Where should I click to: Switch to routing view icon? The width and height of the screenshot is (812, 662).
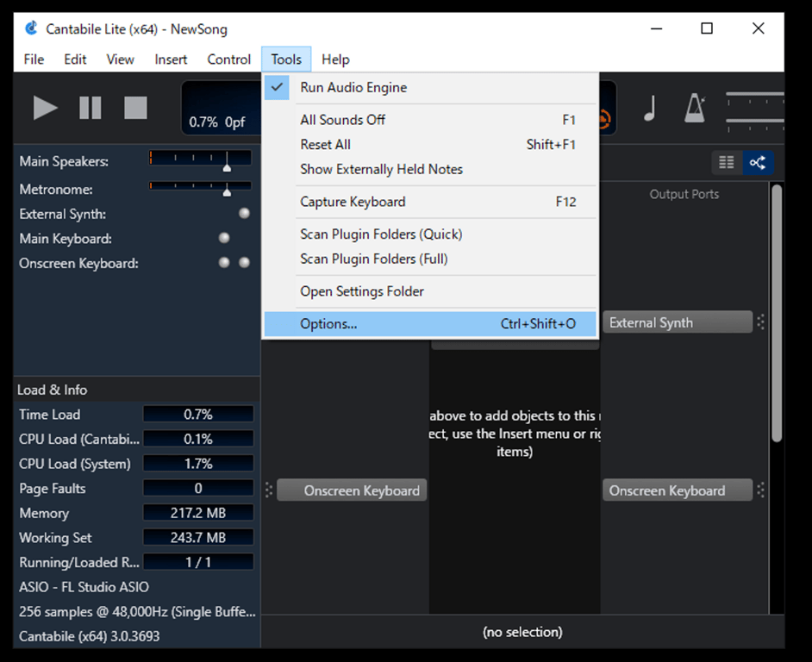[758, 163]
